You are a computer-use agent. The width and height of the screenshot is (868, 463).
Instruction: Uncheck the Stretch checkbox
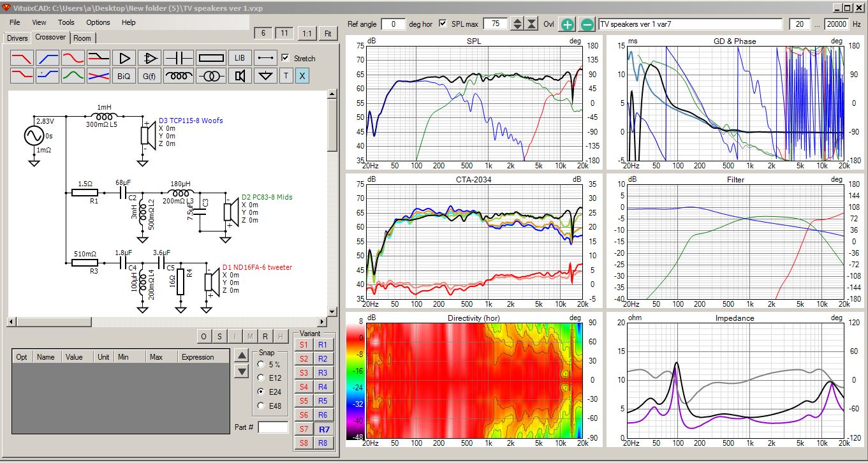click(286, 57)
